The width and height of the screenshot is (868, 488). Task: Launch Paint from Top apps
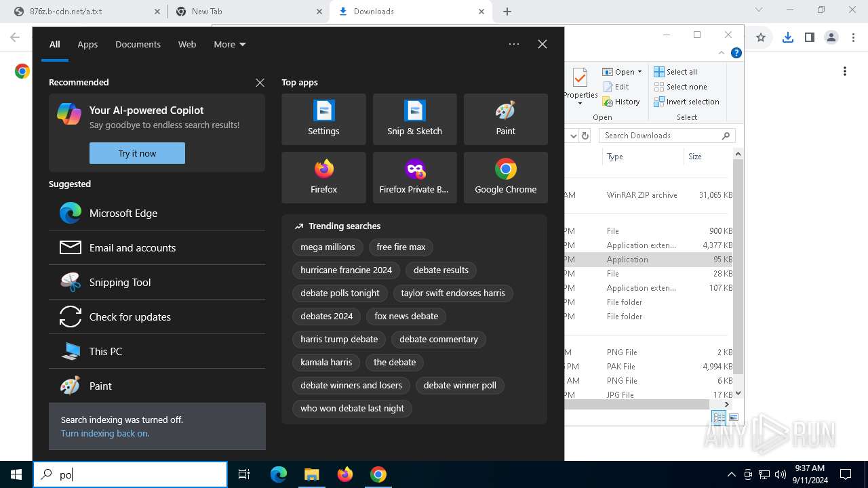point(505,119)
